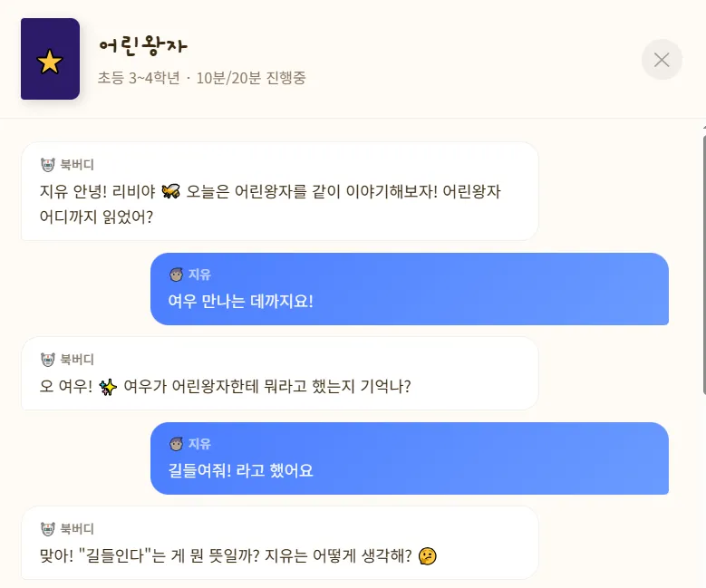Click the chat's vertical scrollbar

click(703, 263)
